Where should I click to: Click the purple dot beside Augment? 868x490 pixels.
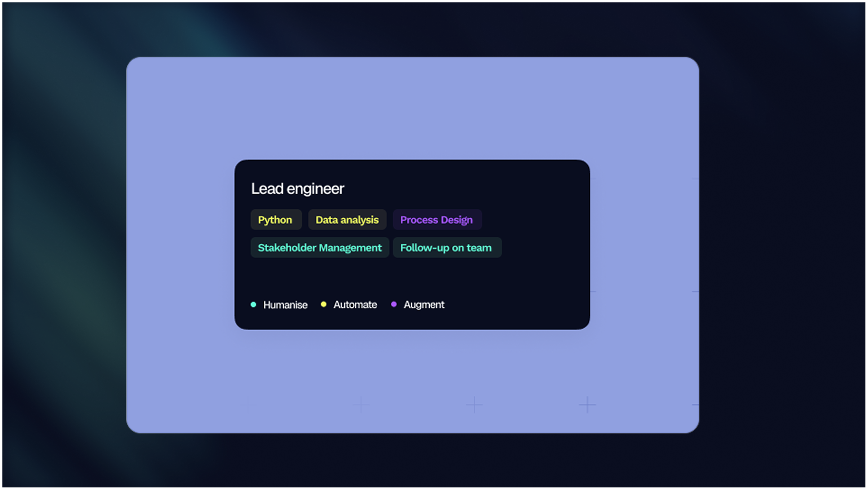point(394,305)
